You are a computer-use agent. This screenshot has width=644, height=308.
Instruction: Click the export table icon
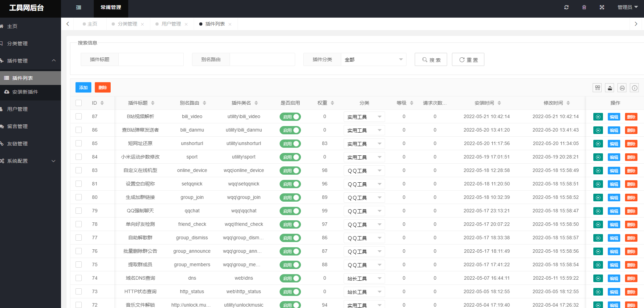pos(610,88)
